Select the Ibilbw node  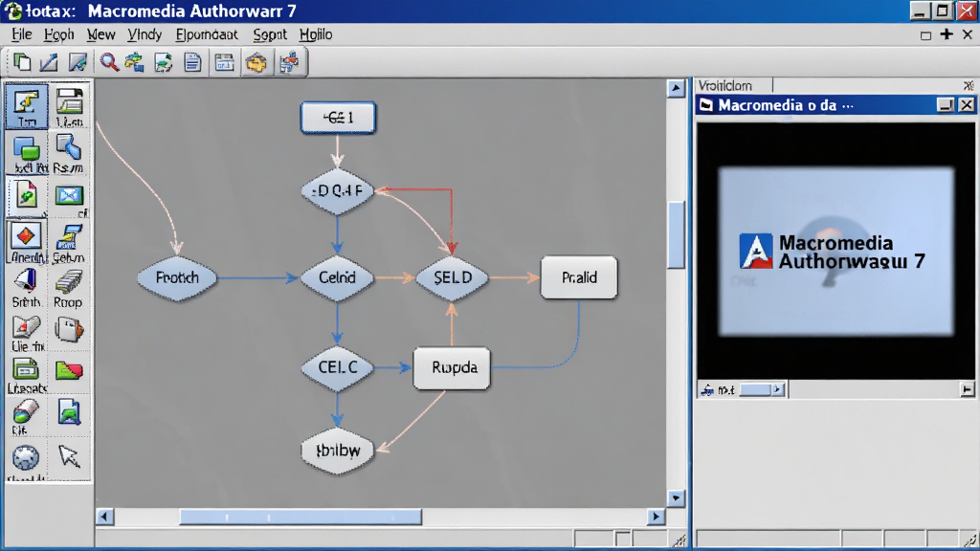tap(338, 451)
